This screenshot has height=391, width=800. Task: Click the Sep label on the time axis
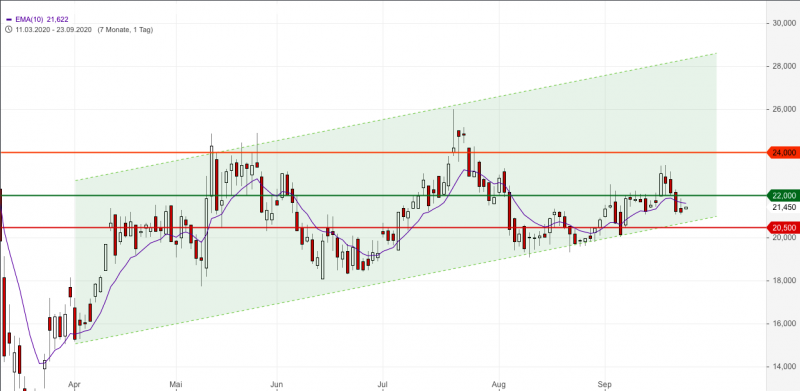[605, 383]
